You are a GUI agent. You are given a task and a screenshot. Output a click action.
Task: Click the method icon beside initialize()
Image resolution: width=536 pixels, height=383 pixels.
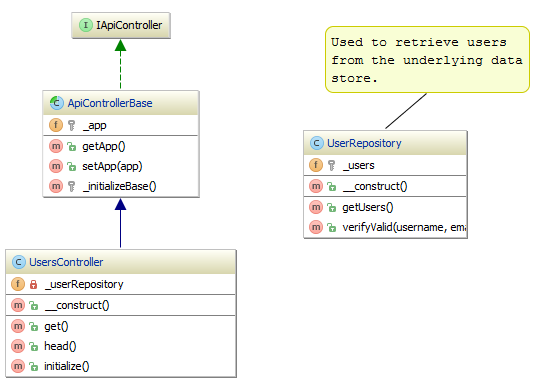click(x=18, y=366)
